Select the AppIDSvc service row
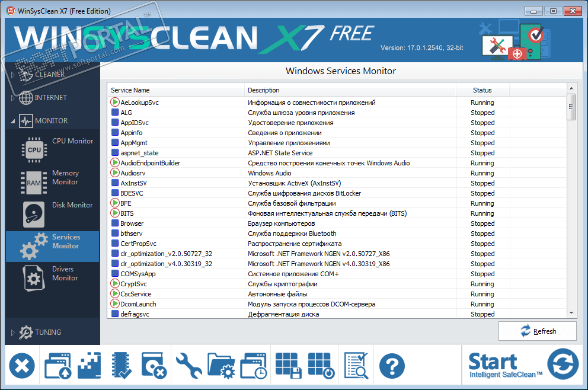Image resolution: width=588 pixels, height=390 pixels. 336,123
